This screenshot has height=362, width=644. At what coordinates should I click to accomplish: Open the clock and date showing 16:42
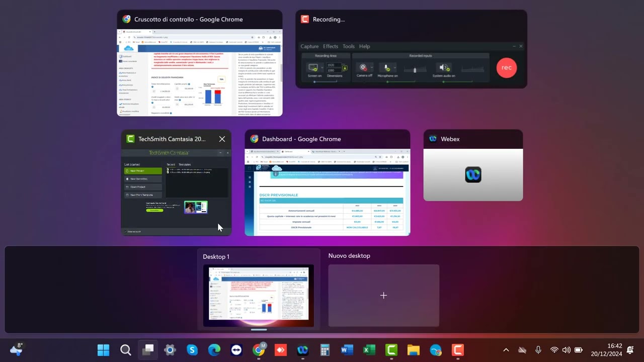[606, 350]
